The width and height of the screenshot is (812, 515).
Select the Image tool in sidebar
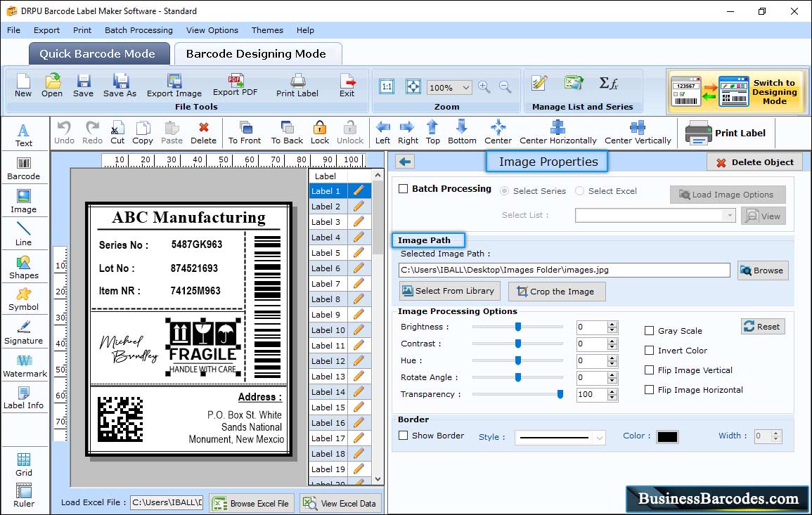coord(24,202)
